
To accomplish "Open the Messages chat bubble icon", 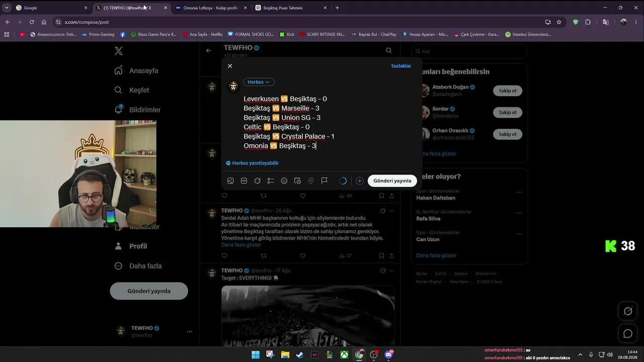I will click(628, 333).
